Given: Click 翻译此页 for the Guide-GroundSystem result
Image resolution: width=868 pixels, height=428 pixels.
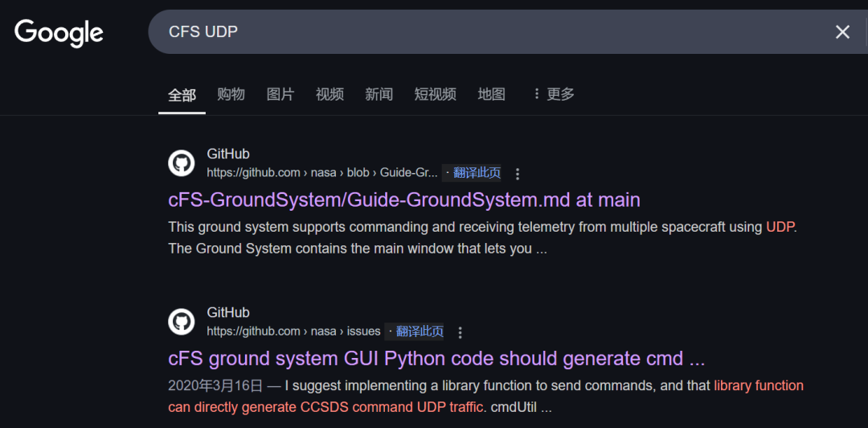Looking at the screenshot, I should [477, 173].
